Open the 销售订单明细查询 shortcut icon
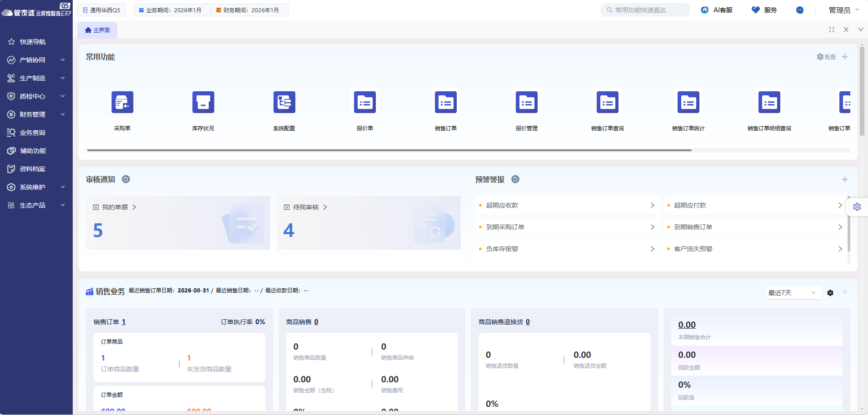 click(769, 102)
